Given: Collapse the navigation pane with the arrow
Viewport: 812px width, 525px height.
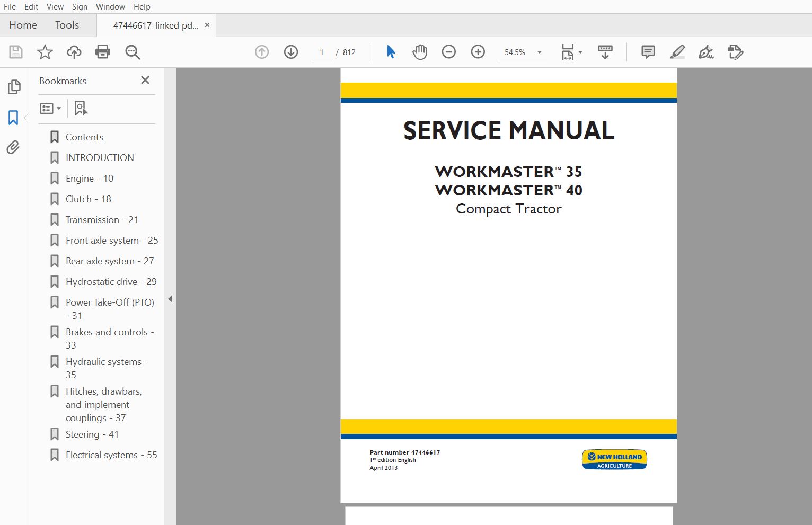Looking at the screenshot, I should coord(170,299).
